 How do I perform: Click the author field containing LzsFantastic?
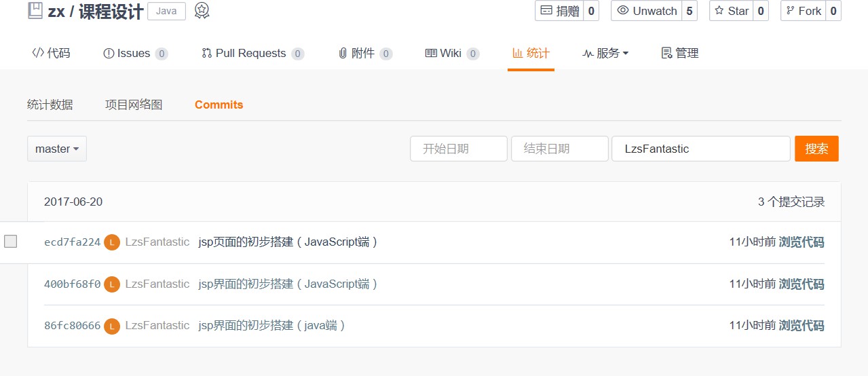pos(701,149)
